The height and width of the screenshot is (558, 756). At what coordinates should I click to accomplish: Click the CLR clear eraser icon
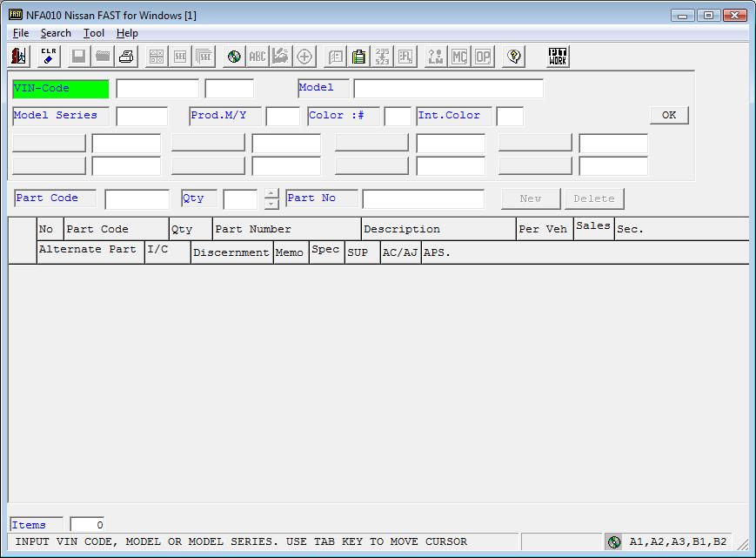[49, 57]
